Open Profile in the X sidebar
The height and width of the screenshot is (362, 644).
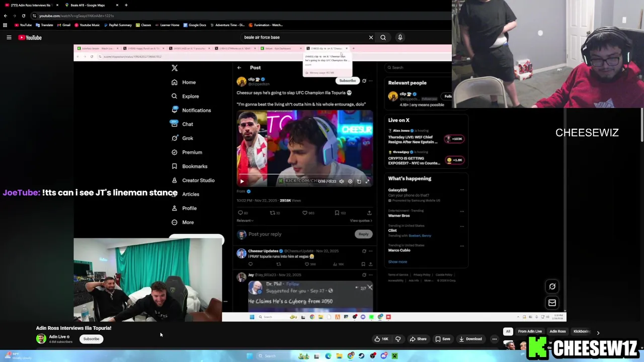click(184, 208)
